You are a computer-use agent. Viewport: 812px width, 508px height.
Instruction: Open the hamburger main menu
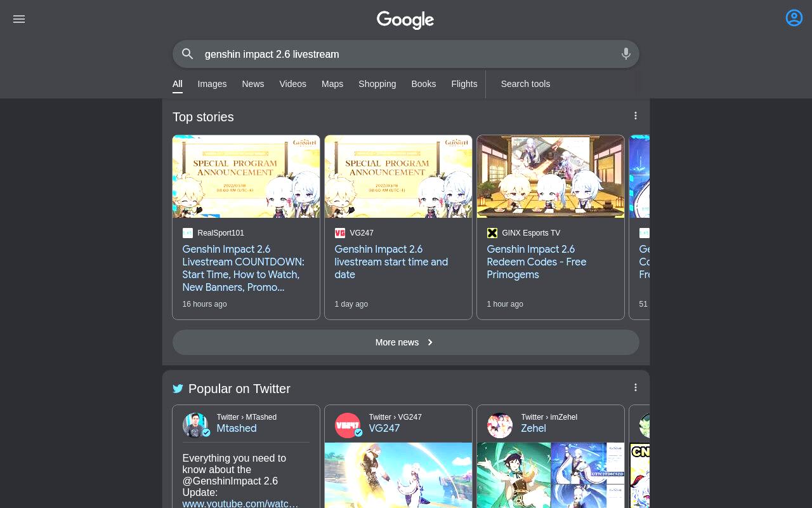point(19,19)
